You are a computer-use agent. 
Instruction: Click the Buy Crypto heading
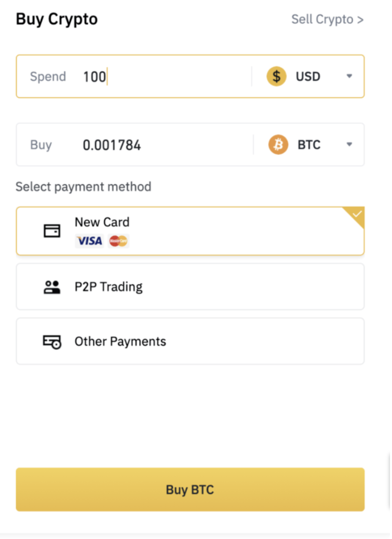[57, 19]
